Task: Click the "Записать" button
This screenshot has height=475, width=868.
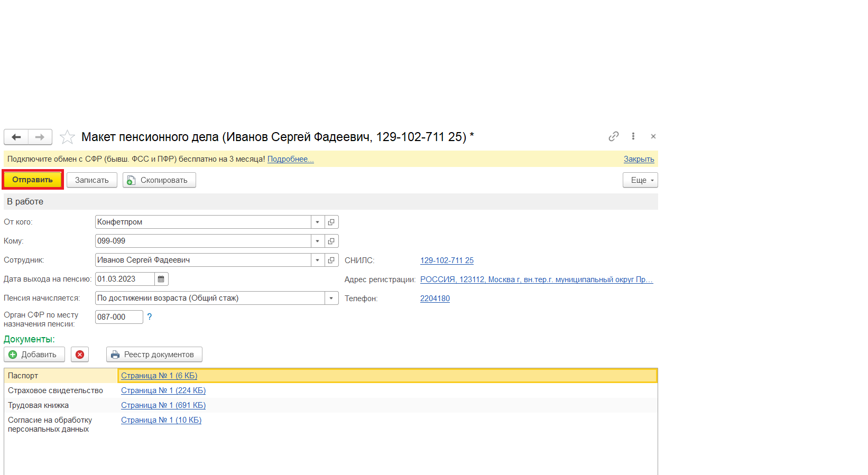Action: [x=92, y=180]
